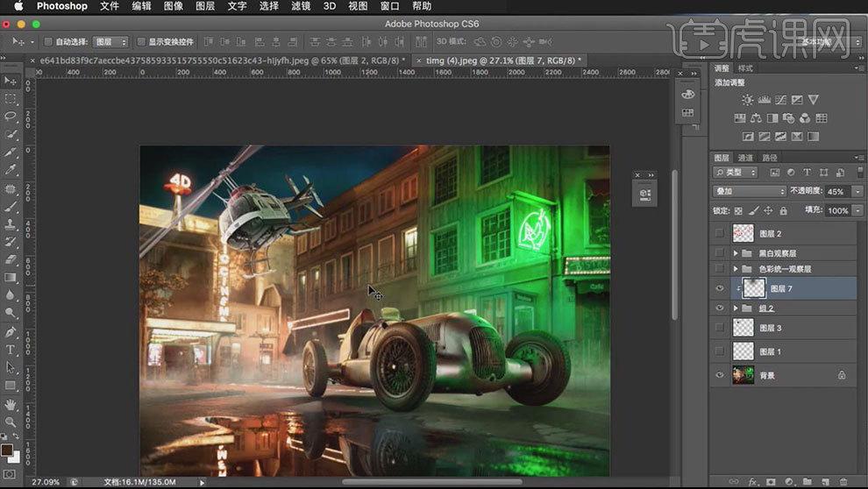Show the 图层 3 layer

coord(720,328)
